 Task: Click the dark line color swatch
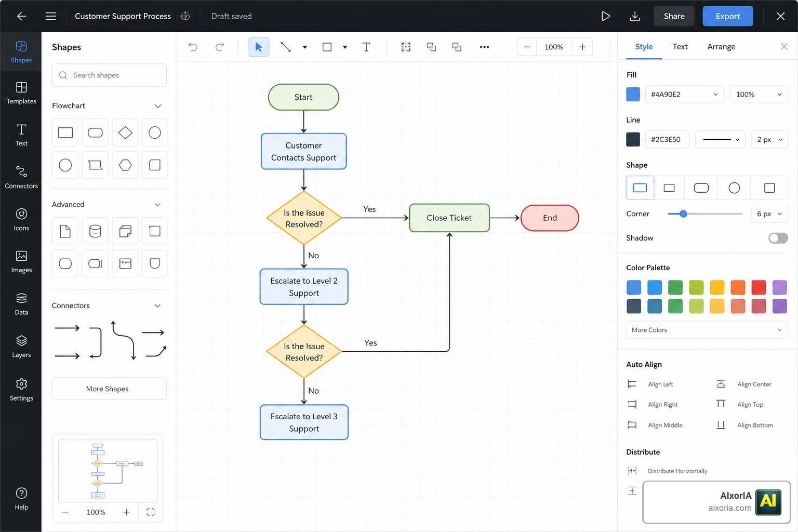[633, 139]
